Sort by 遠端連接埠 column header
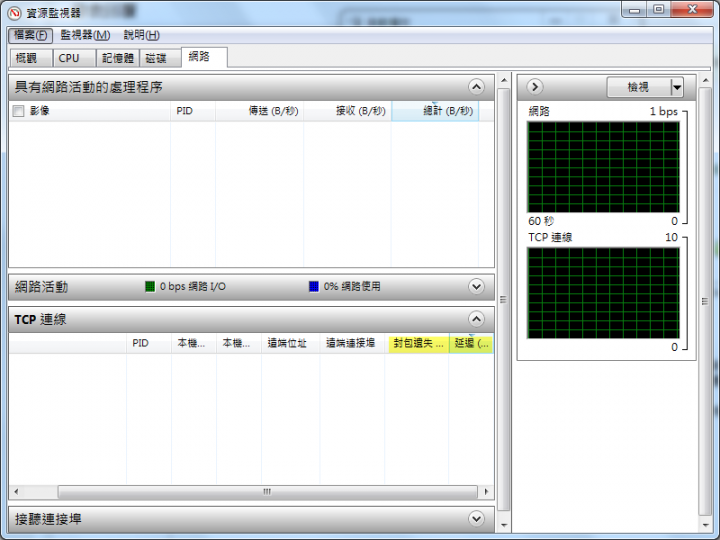720x540 pixels. pyautogui.click(x=352, y=343)
